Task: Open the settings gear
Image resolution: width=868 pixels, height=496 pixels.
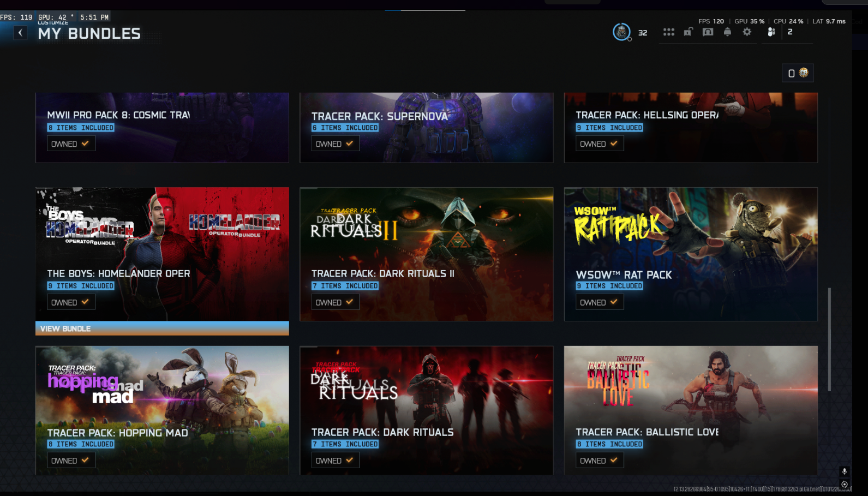Action: tap(747, 32)
